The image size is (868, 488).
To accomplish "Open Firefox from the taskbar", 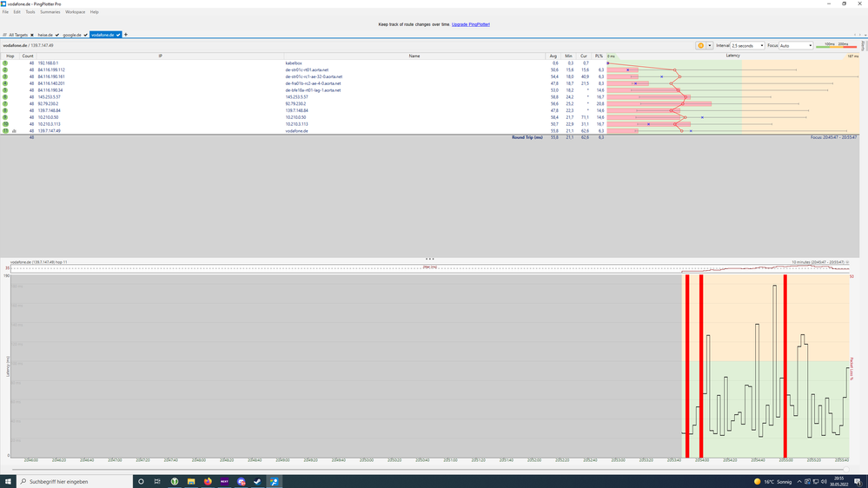I will 208,481.
